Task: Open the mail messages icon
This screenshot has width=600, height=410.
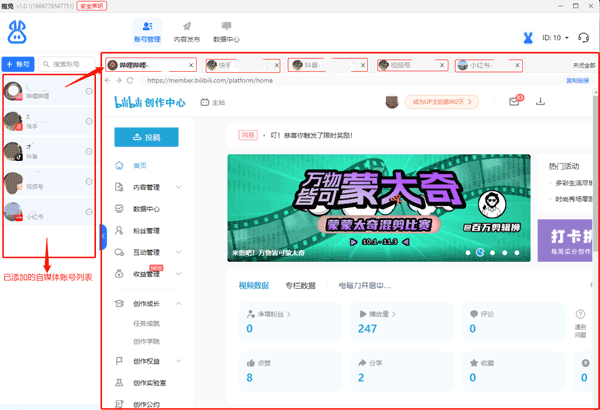Action: 515,101
